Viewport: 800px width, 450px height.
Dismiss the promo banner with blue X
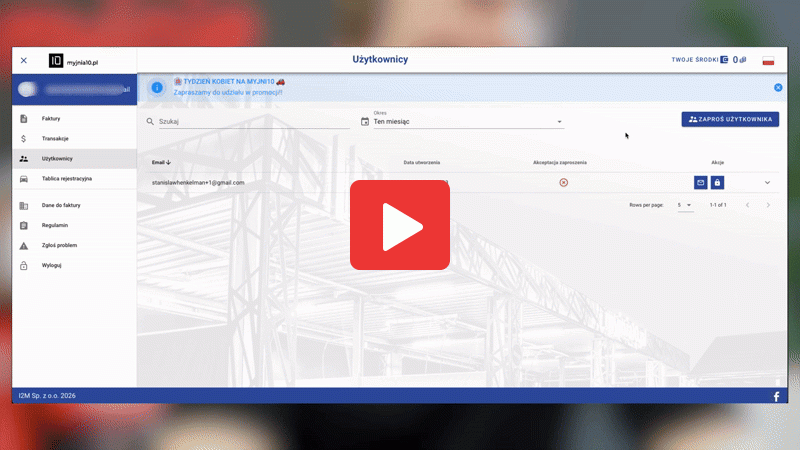(x=778, y=87)
